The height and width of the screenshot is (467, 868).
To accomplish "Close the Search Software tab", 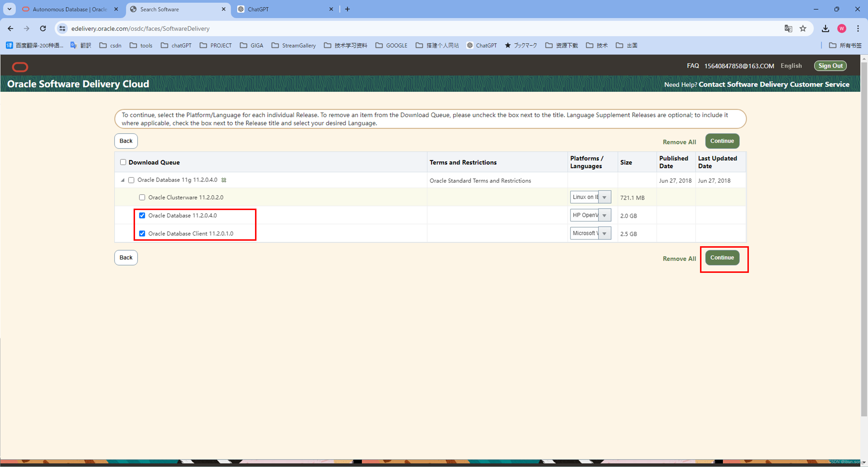I will (224, 9).
